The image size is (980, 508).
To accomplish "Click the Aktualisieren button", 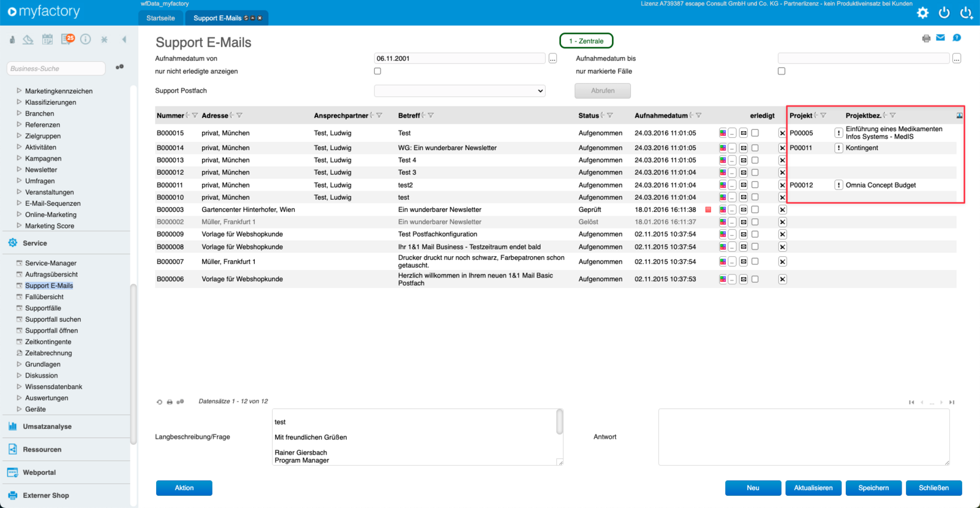I will (813, 488).
